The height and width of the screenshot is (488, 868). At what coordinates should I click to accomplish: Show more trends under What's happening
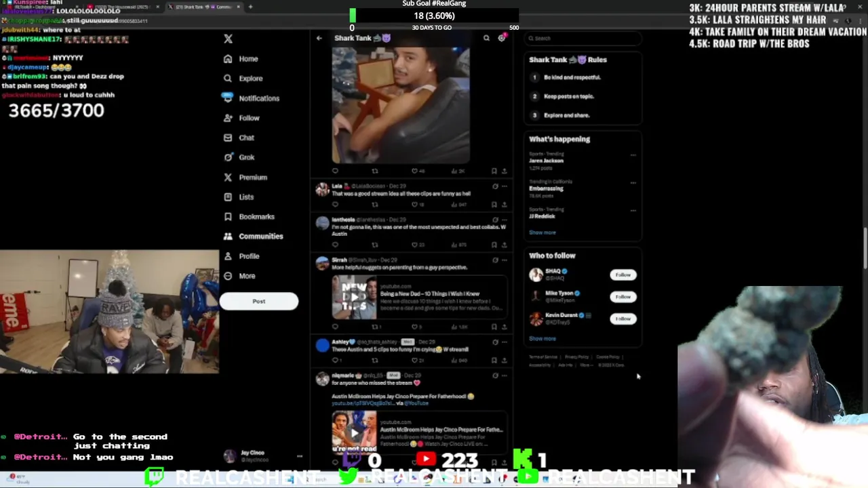click(542, 232)
